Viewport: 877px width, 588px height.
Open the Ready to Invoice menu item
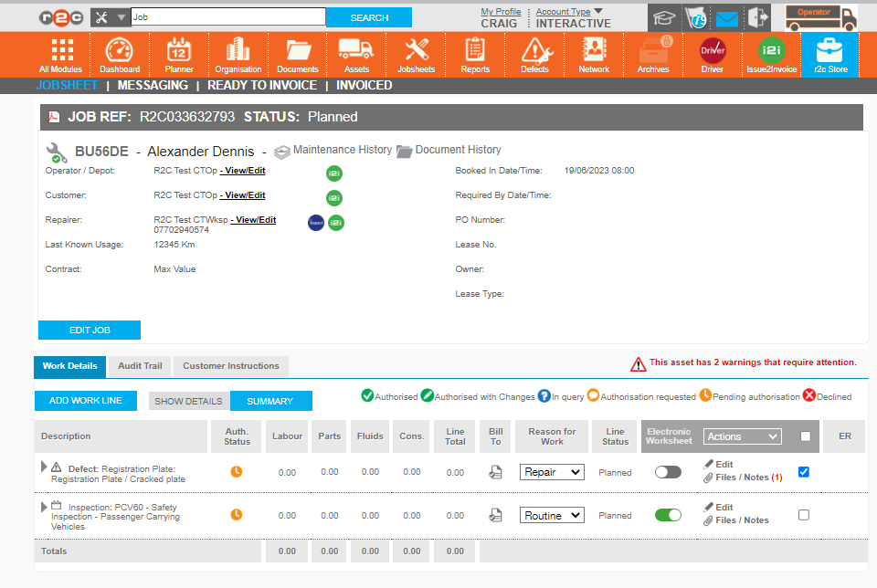click(x=262, y=85)
